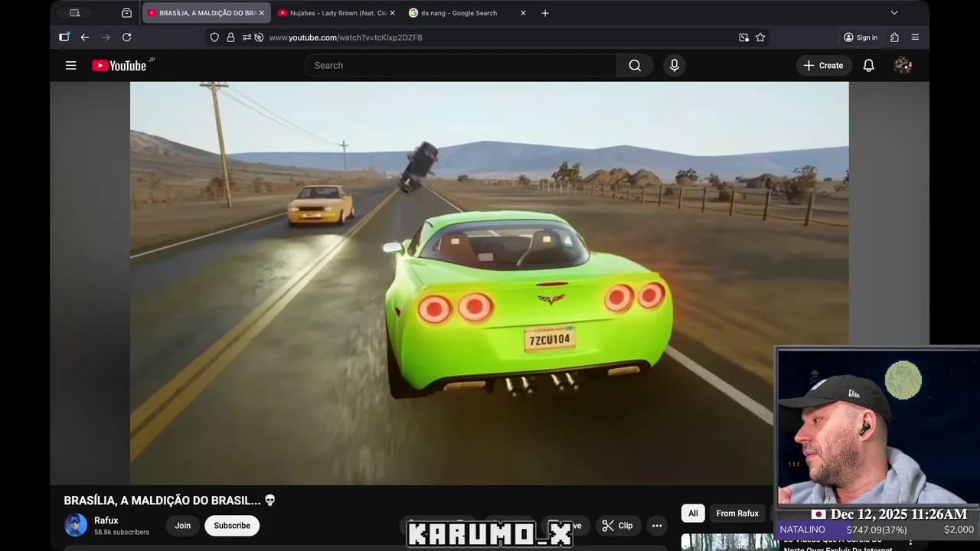Open the browser extensions puzzle icon
This screenshot has height=551, width=980.
[x=894, y=37]
